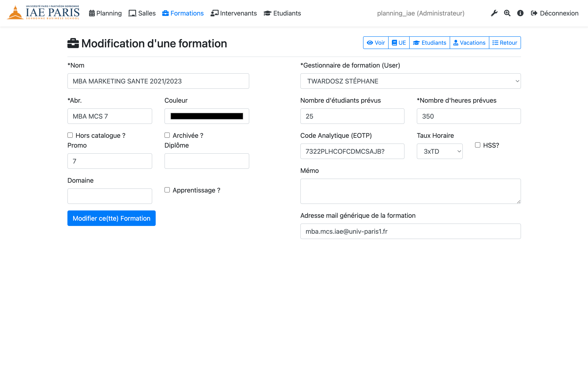Open Vacations for this formation
The width and height of the screenshot is (588, 367).
tap(469, 43)
